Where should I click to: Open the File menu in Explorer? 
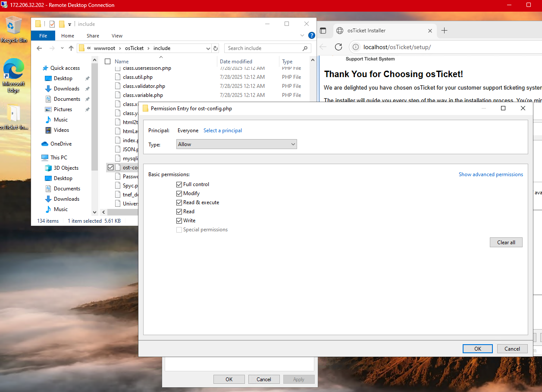point(43,36)
